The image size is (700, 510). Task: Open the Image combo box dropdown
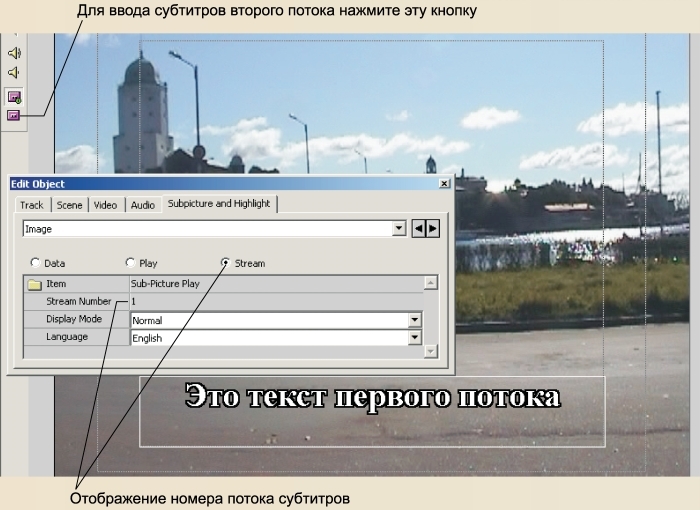point(399,229)
